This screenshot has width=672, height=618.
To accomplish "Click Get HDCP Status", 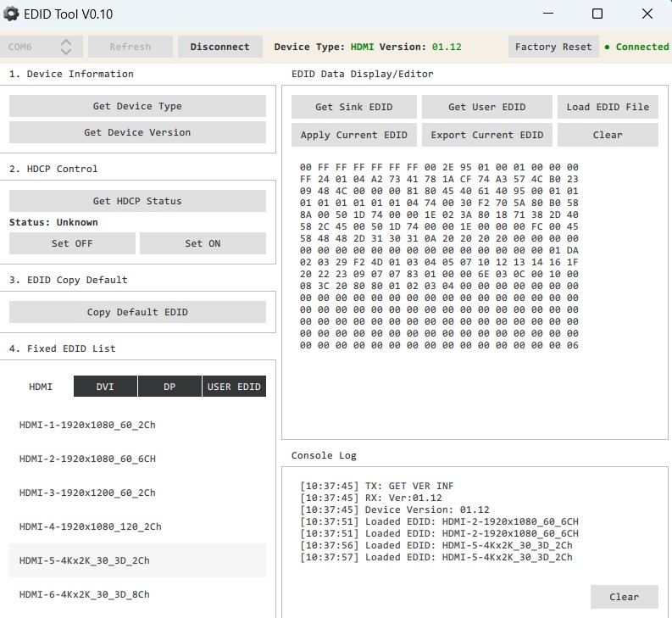I will (137, 201).
